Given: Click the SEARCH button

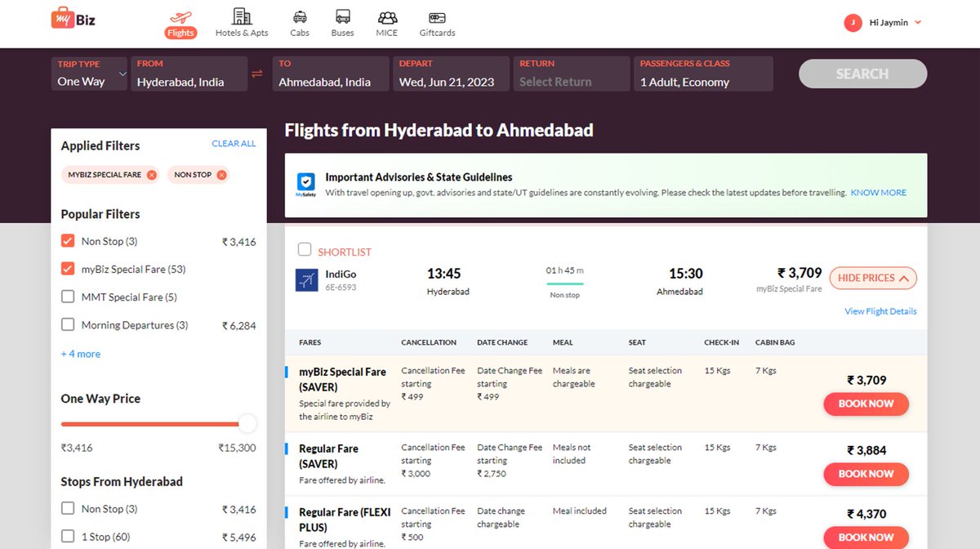Looking at the screenshot, I should [862, 74].
